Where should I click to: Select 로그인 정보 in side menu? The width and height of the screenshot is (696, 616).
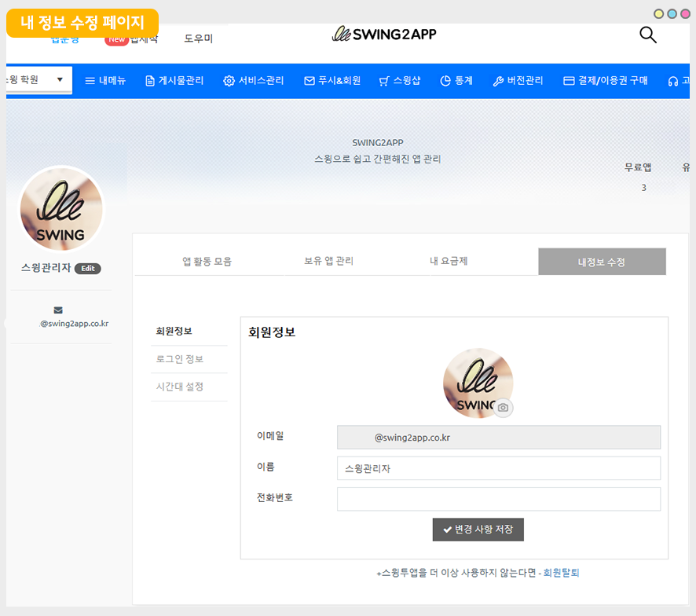coord(180,359)
